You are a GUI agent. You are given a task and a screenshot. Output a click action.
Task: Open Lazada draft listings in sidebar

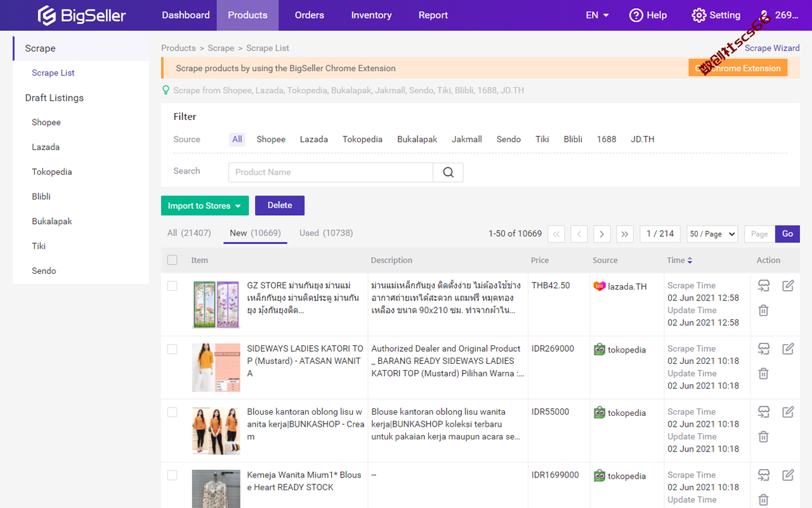pyautogui.click(x=46, y=147)
